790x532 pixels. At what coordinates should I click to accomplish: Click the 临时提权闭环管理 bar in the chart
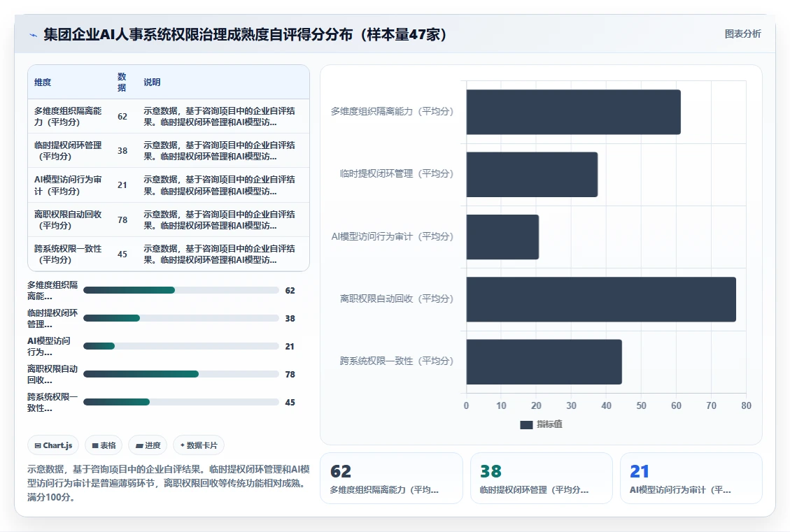pyautogui.click(x=532, y=175)
